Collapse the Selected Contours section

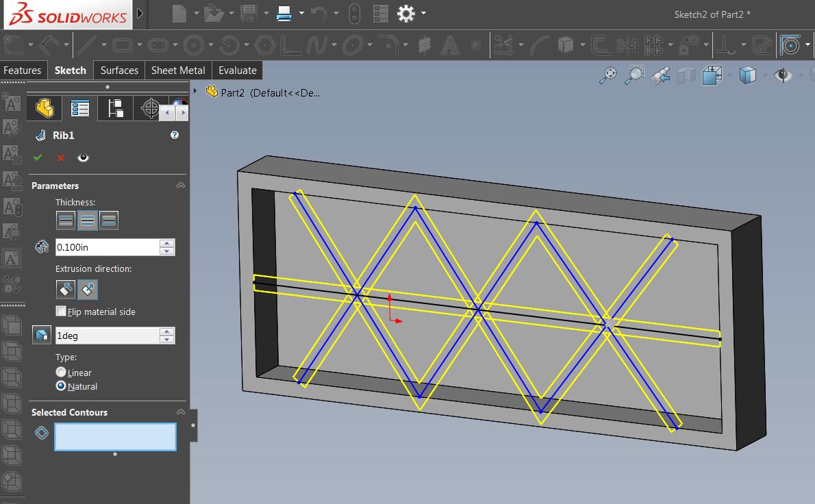tap(180, 412)
